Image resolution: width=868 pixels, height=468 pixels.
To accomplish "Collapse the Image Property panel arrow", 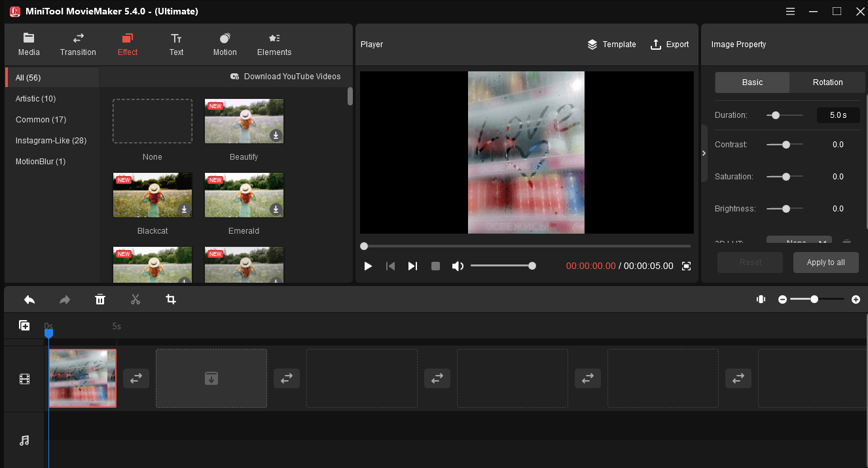I will [x=704, y=153].
